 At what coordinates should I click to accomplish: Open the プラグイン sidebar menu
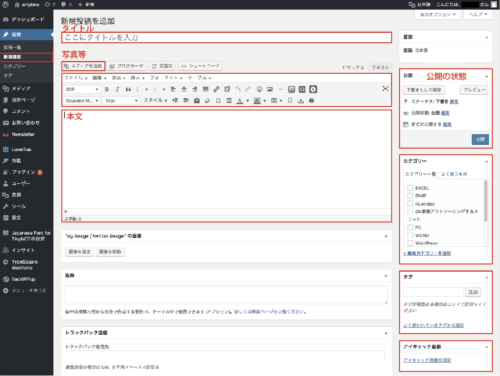tap(27, 172)
